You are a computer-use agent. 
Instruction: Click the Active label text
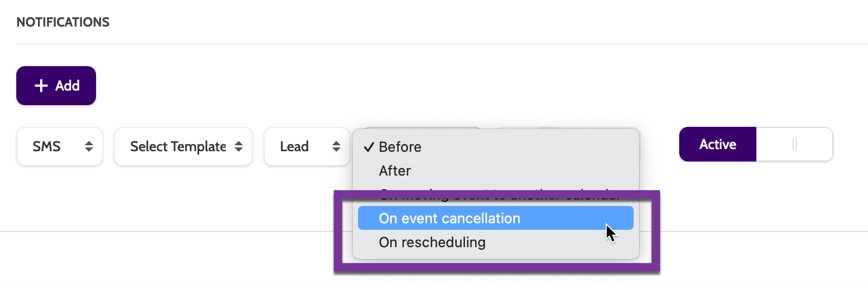tap(717, 144)
